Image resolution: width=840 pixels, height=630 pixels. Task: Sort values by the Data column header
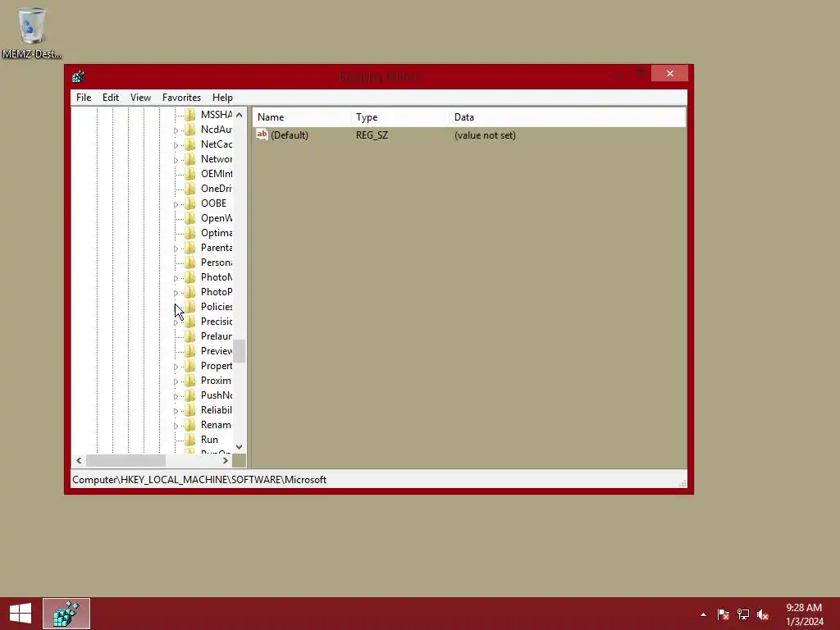point(568,117)
